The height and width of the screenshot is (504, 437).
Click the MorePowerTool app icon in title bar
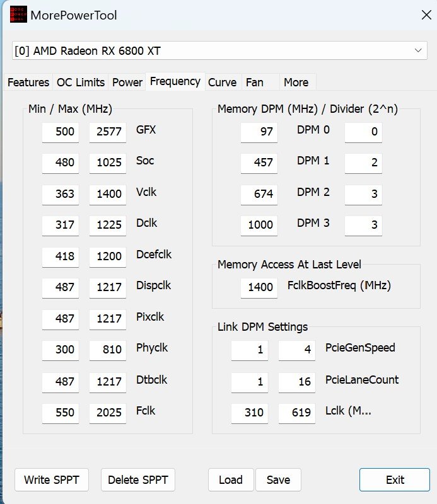[x=18, y=14]
